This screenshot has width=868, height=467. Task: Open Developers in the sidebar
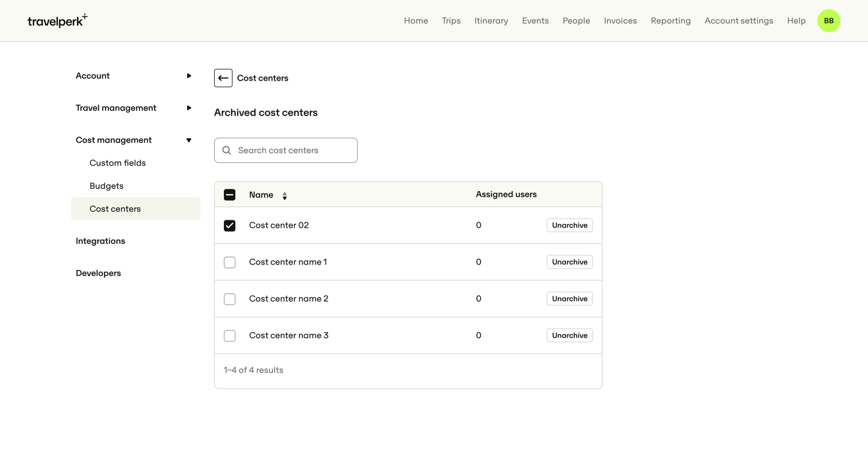[98, 273]
